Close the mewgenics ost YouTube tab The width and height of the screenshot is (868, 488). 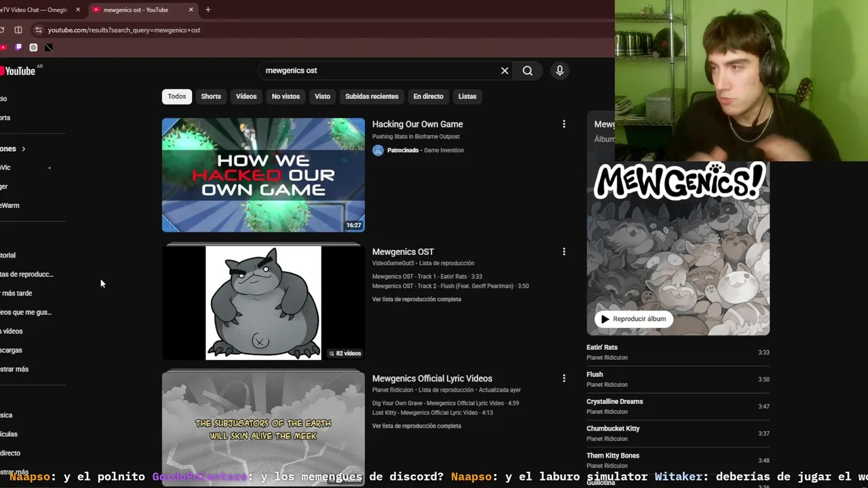pyautogui.click(x=191, y=9)
